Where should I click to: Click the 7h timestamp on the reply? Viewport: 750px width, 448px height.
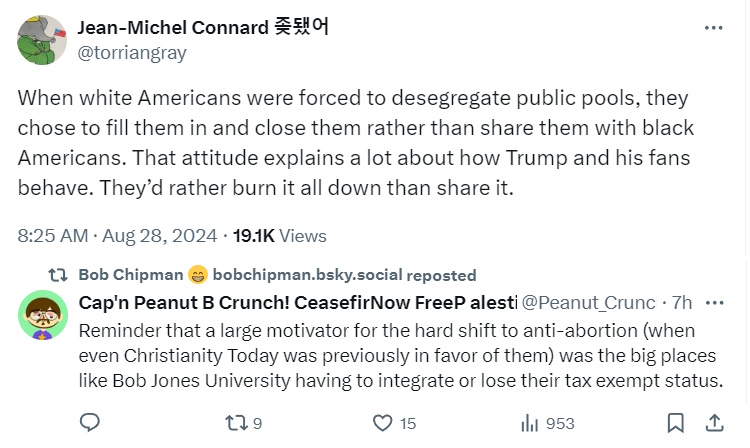681,302
